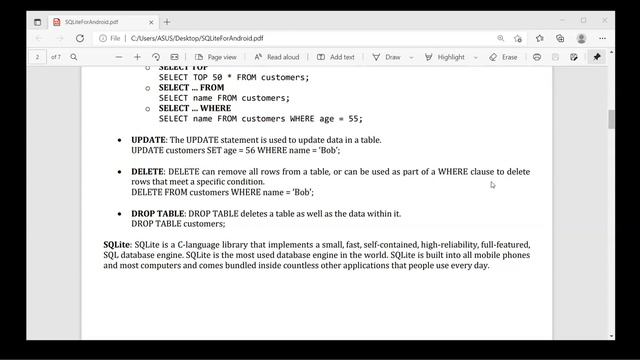Go forward to next page
This screenshot has width=640, height=360.
pos(60,38)
